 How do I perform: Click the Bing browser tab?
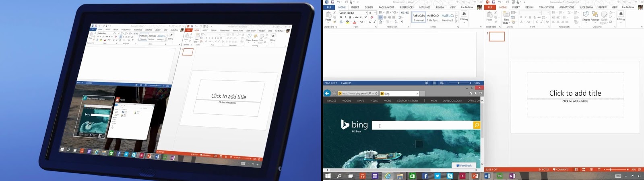(x=399, y=94)
